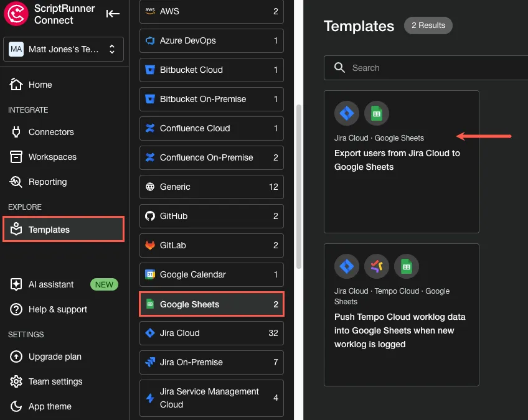This screenshot has width=528, height=420.
Task: Click the AI assistant sparkle icon
Action: pyautogui.click(x=16, y=284)
